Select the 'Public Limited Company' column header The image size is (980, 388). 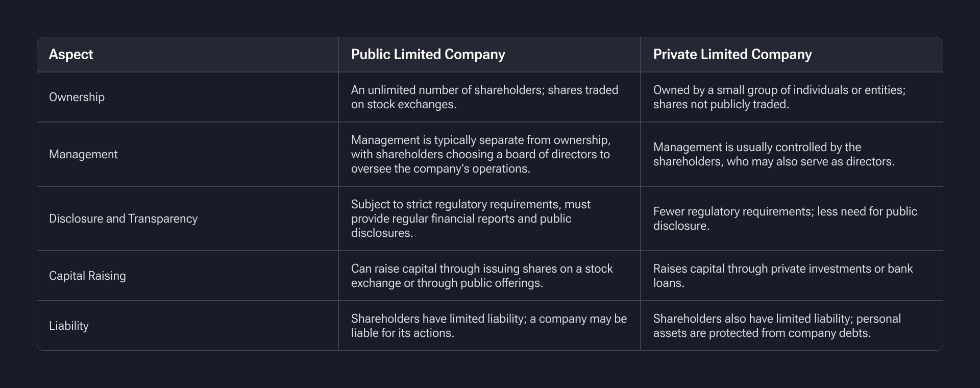coord(428,55)
